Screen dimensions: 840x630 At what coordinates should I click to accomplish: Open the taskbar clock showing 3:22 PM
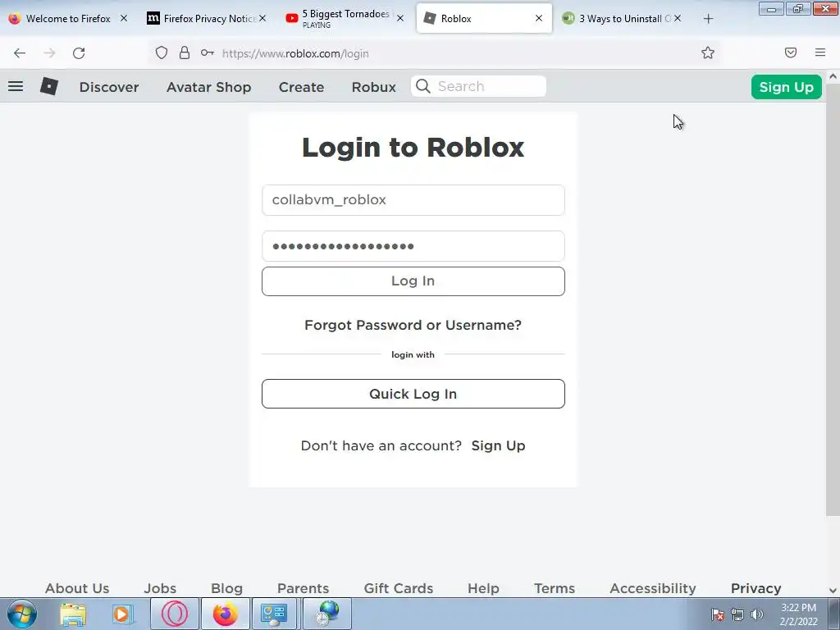(x=798, y=614)
